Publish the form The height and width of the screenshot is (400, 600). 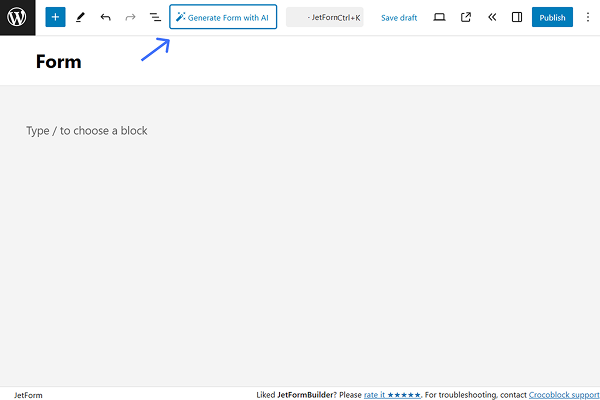click(x=552, y=17)
